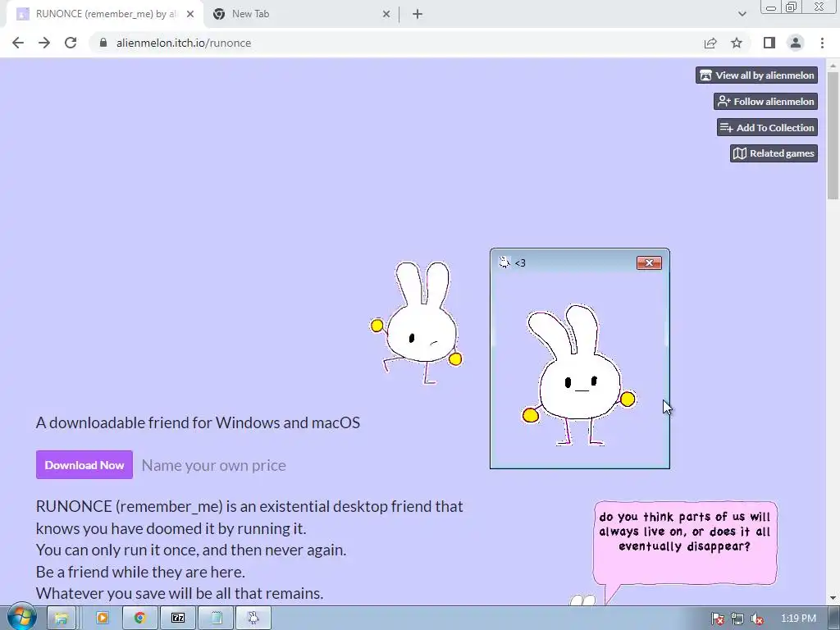Image resolution: width=840 pixels, height=630 pixels.
Task: Reload the RUNONCE page
Action: (71, 43)
